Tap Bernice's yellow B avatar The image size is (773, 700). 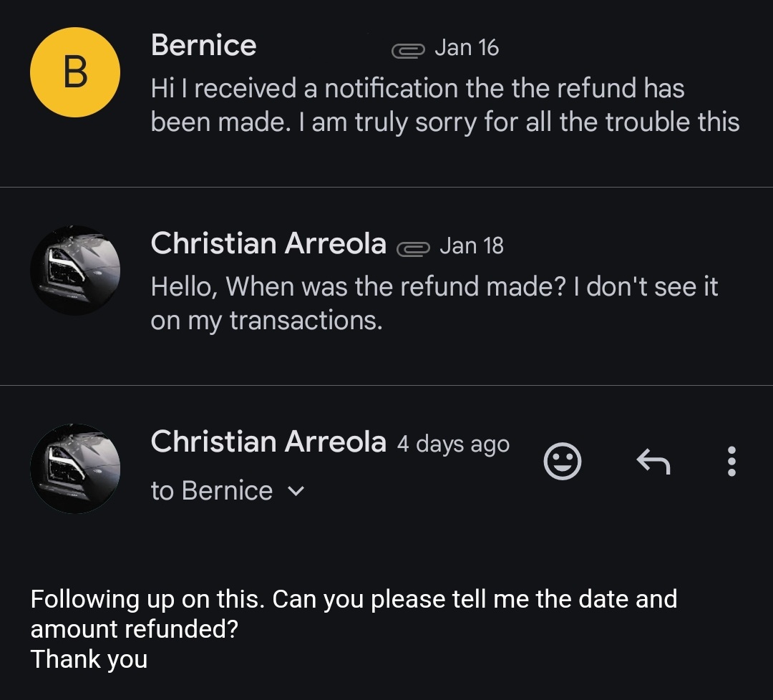[75, 72]
